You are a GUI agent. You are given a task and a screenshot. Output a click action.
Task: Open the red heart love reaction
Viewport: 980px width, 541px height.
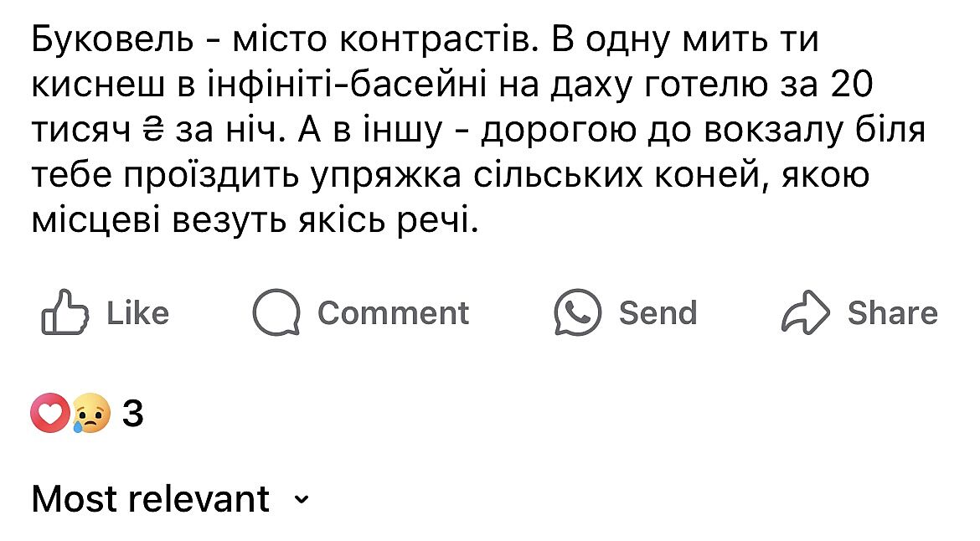point(48,414)
